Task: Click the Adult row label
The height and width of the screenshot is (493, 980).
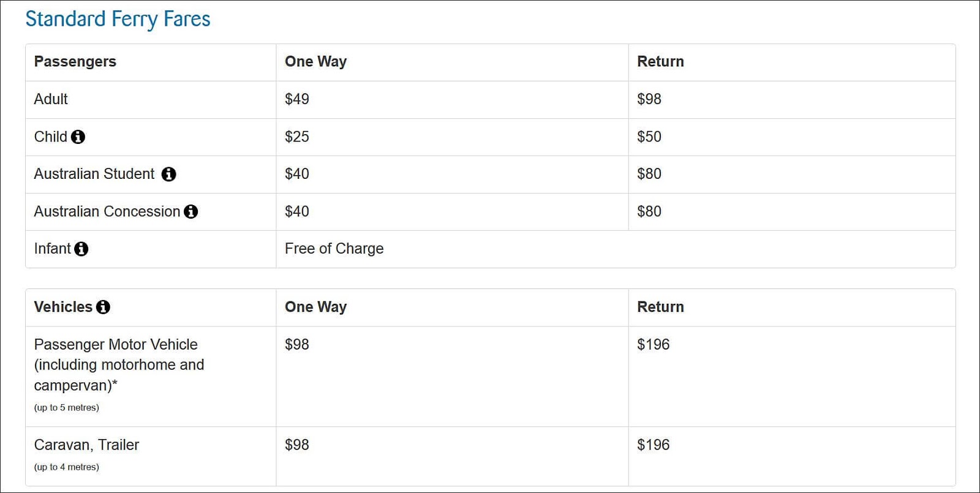Action: pyautogui.click(x=51, y=99)
